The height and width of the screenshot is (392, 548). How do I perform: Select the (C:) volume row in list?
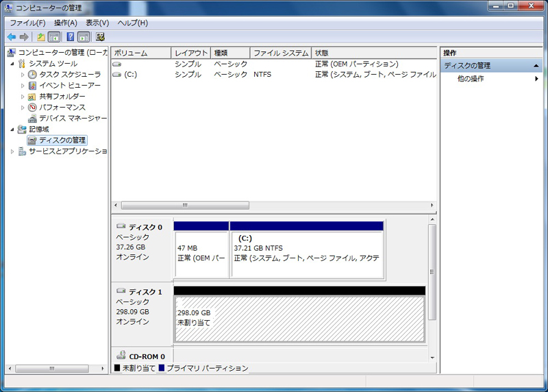tap(273, 75)
